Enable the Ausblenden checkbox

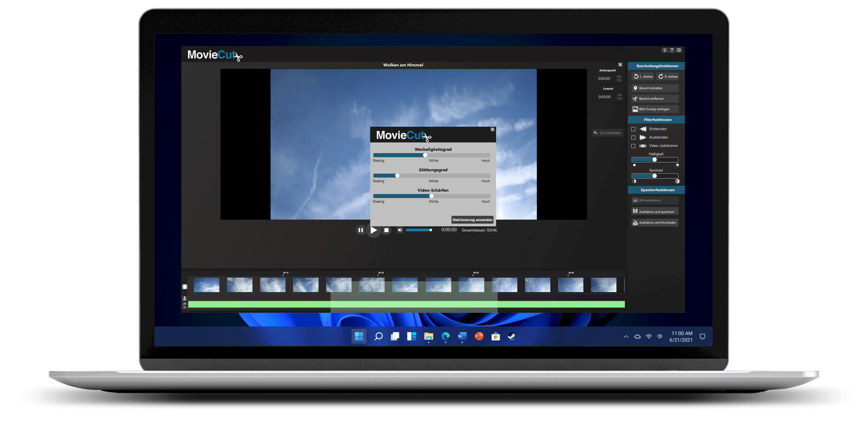click(x=634, y=138)
